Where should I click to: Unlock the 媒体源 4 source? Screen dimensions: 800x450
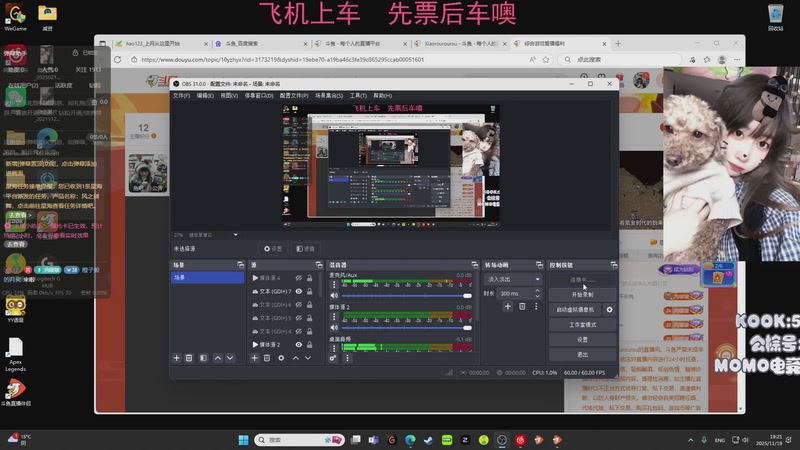point(310,278)
